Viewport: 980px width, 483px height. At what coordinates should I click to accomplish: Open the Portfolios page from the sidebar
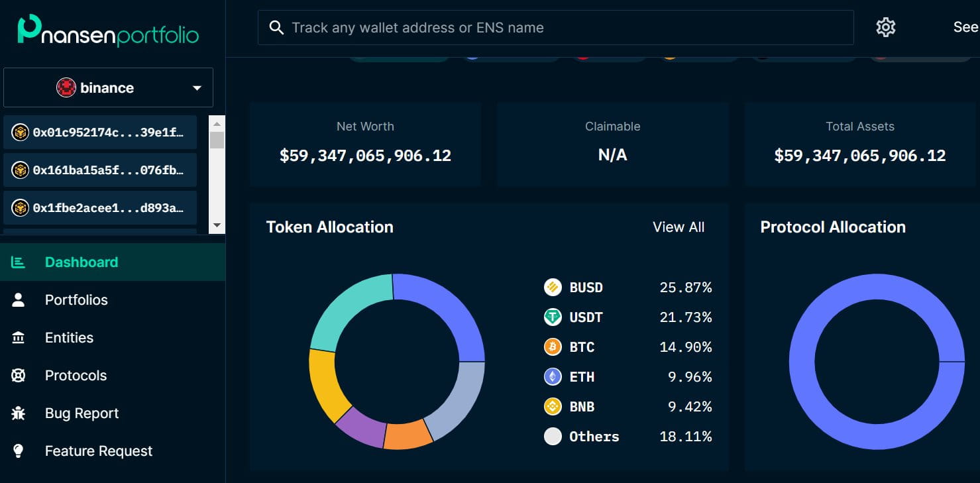pos(76,299)
